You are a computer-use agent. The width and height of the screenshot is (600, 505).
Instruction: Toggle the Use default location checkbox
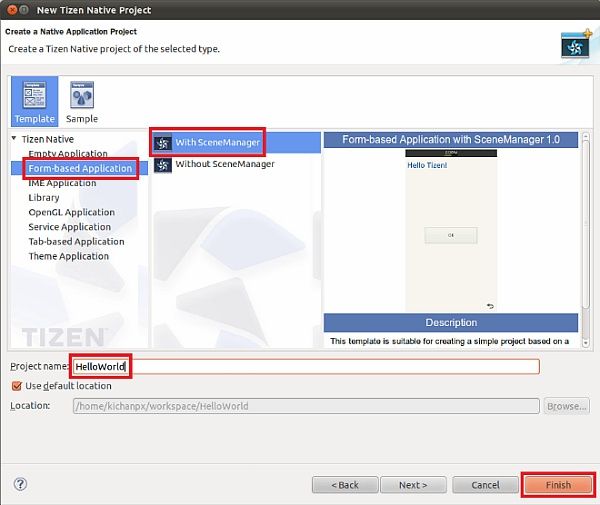(16, 386)
